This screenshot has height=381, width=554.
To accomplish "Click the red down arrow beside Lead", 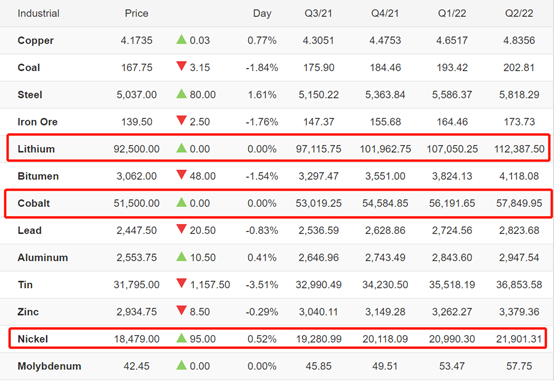I will pyautogui.click(x=181, y=229).
